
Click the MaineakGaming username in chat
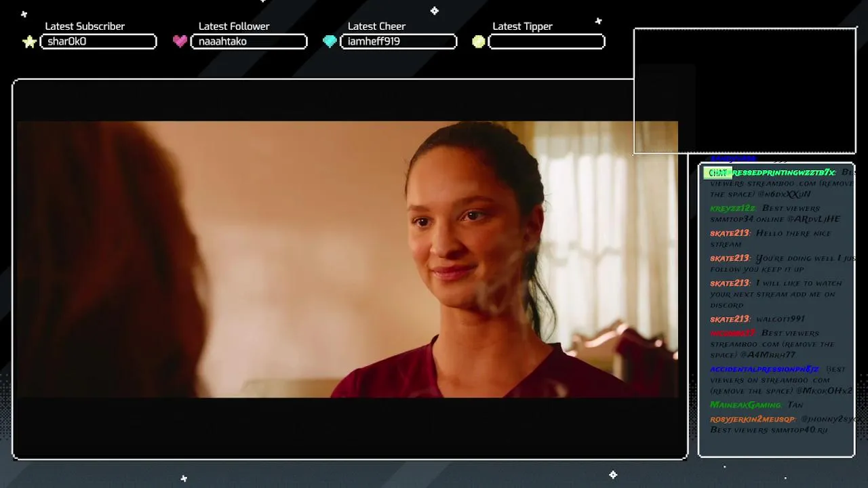tap(745, 405)
